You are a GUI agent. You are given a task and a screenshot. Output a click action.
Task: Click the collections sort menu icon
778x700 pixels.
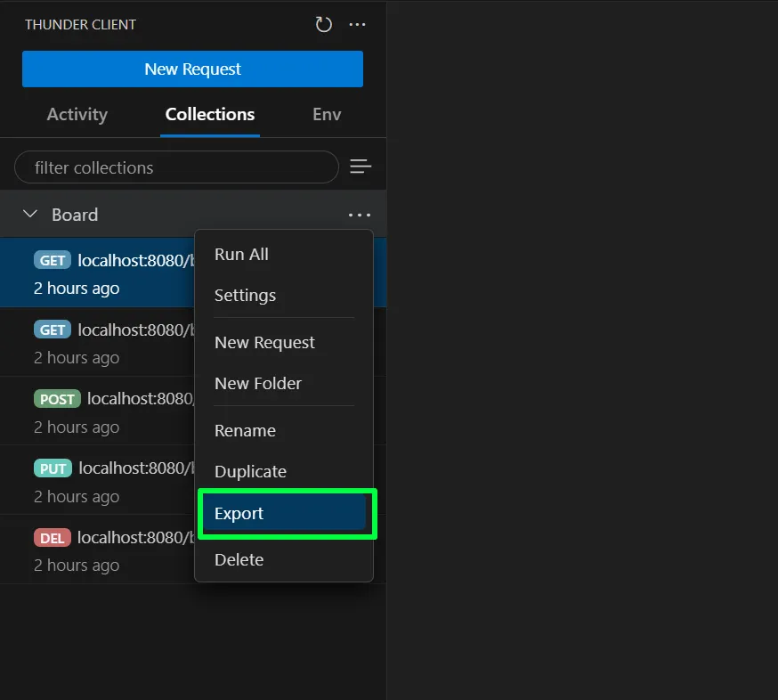click(x=361, y=167)
